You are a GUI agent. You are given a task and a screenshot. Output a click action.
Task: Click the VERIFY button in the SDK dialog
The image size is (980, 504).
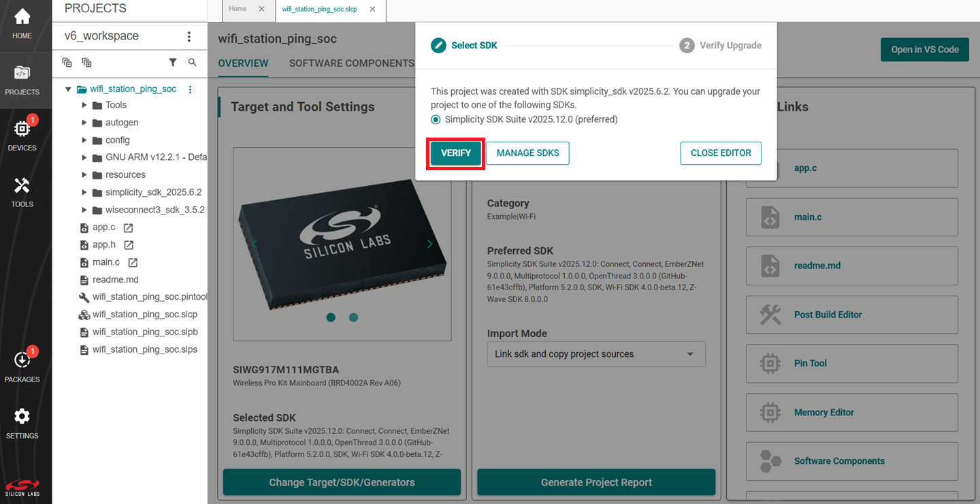pyautogui.click(x=455, y=153)
